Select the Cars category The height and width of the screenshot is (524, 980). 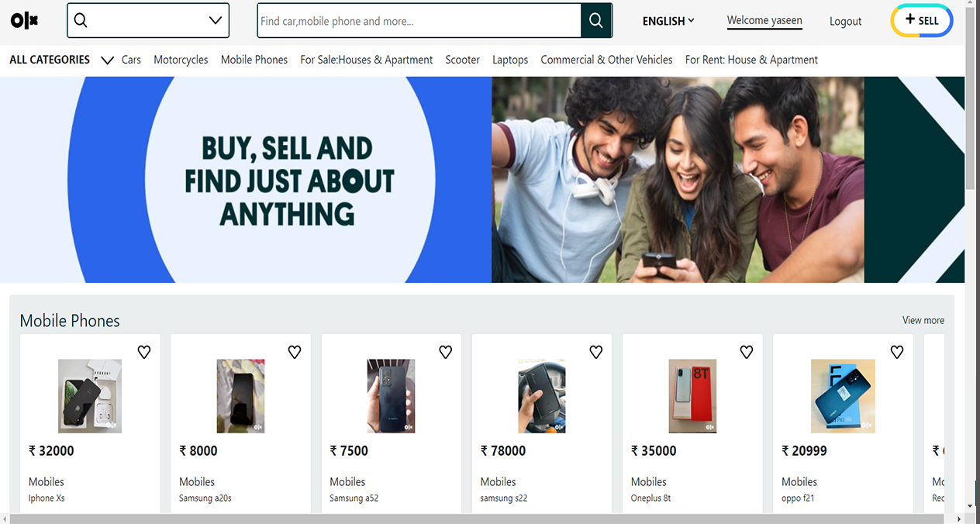(131, 60)
